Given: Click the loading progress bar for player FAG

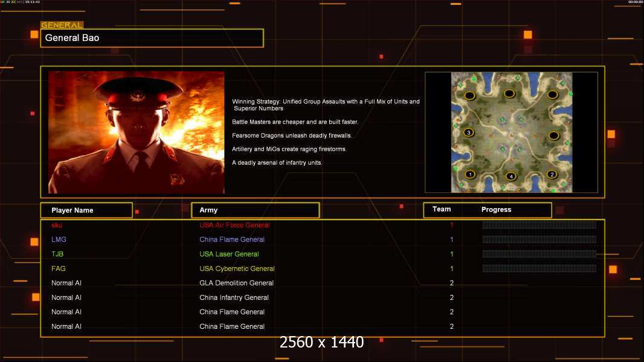Looking at the screenshot, I should point(539,268).
